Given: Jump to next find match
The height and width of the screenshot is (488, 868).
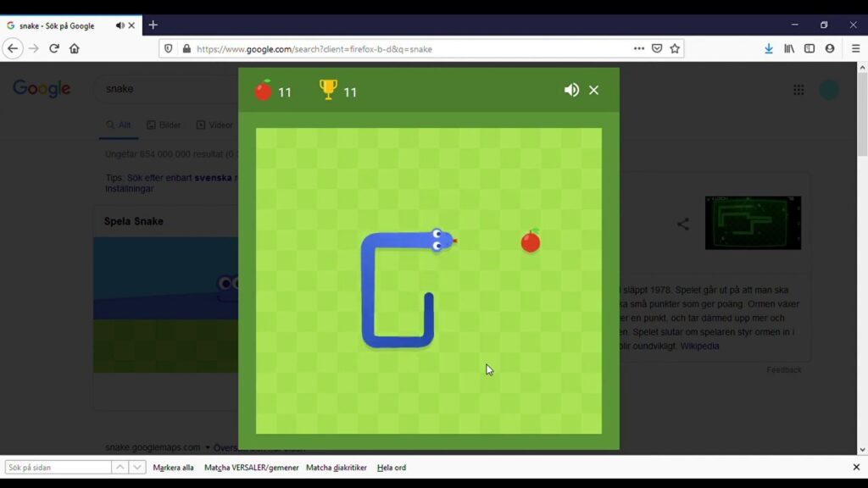Looking at the screenshot, I should click(136, 468).
